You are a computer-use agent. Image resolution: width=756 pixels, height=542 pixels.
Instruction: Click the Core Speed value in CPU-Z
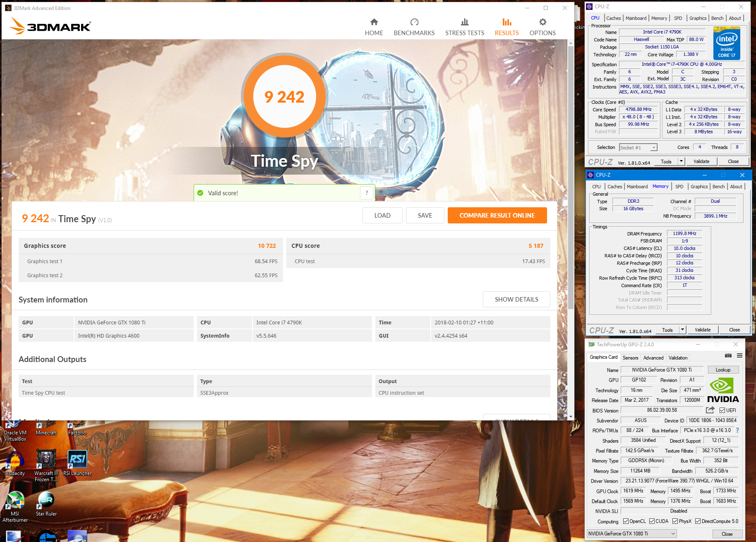638,110
